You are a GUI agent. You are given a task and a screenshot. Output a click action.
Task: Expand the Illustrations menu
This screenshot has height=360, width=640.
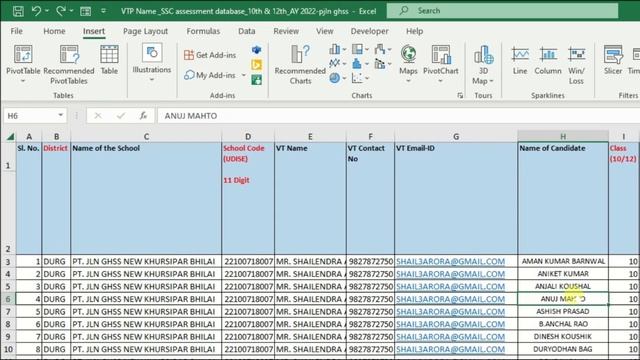pos(152,62)
